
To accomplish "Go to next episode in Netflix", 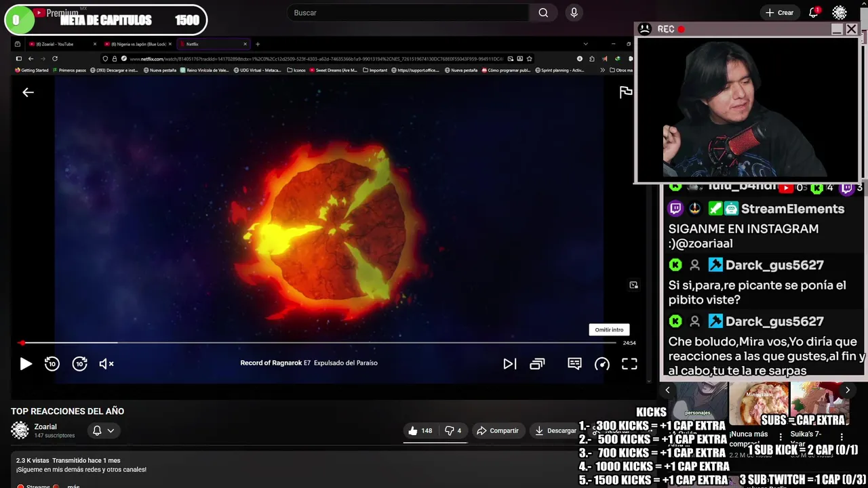I will tap(510, 364).
